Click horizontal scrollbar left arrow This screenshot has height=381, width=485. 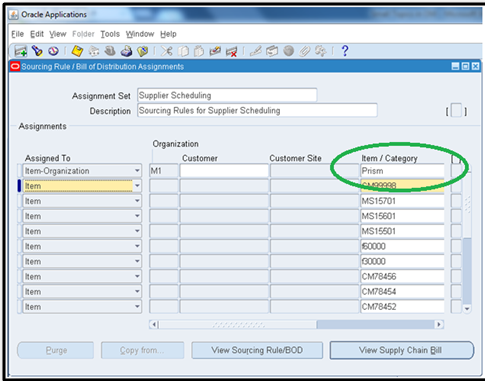point(154,324)
